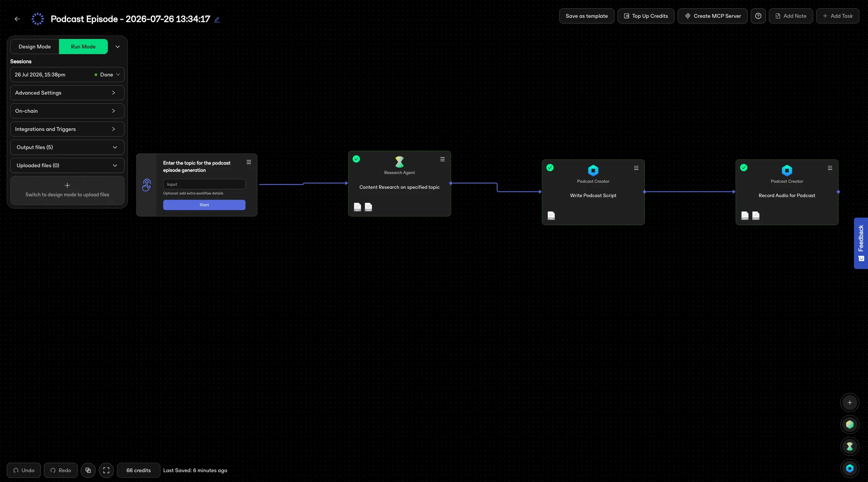This screenshot has width=868, height=482.
Task: Click the Podcast Episode workflow title text
Action: point(130,19)
